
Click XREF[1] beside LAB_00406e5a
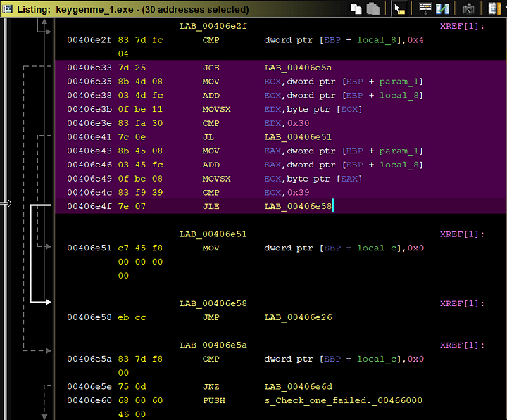click(x=462, y=345)
